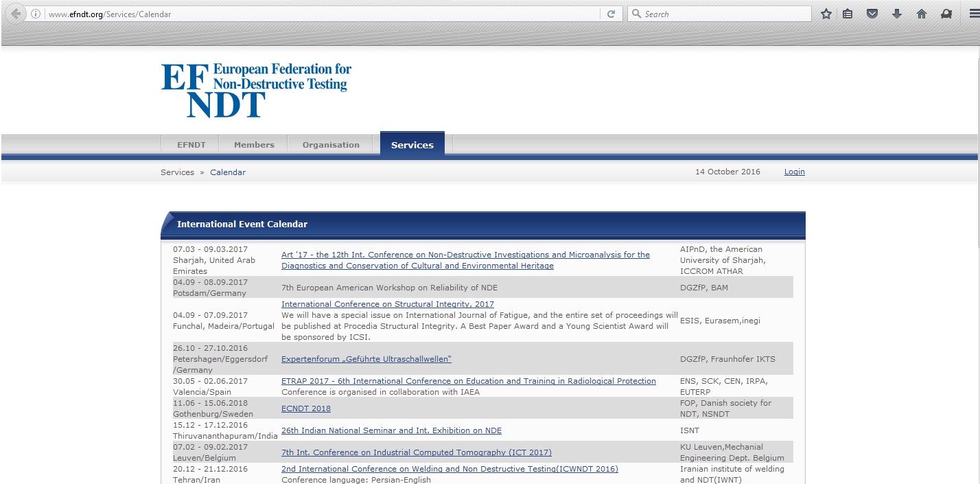Open the ECNDT 2018 link
The height and width of the screenshot is (484, 980).
[306, 408]
